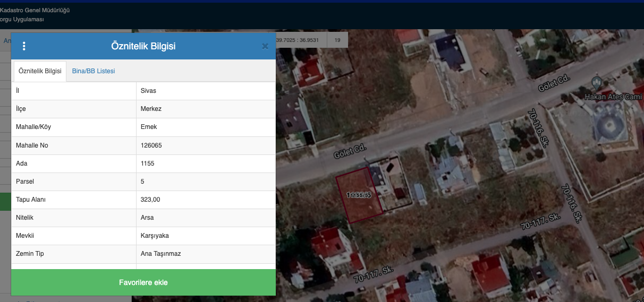Click the İl row label
Screen dimensions: 644x302
tap(18, 91)
